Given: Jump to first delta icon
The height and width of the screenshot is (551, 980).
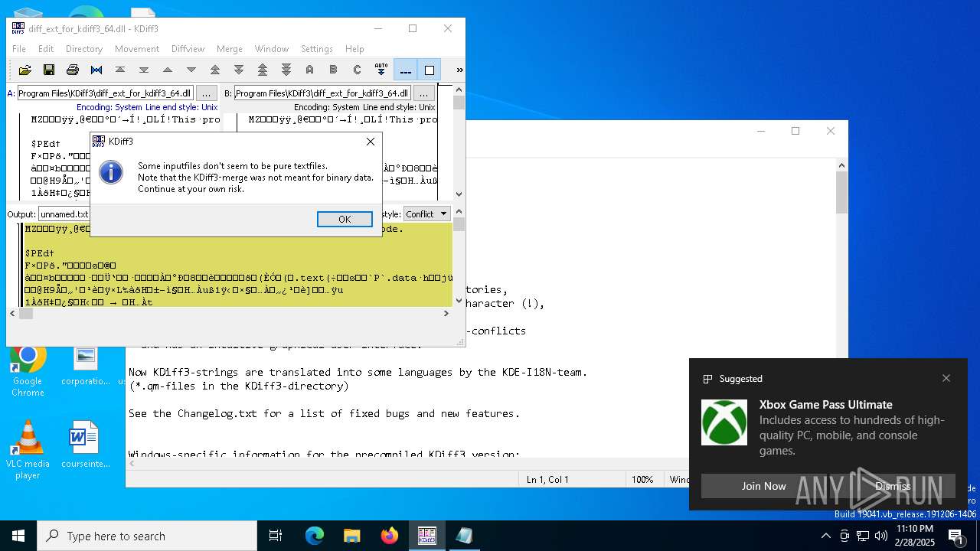Looking at the screenshot, I should [x=120, y=70].
